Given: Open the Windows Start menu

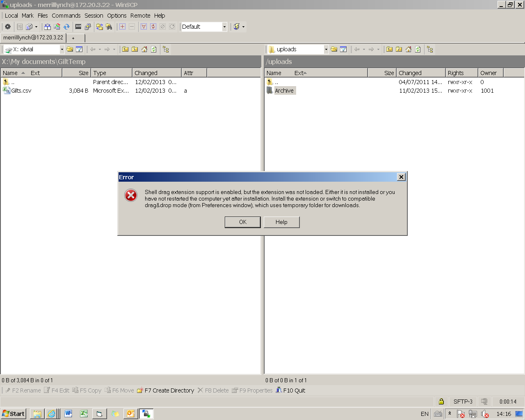Looking at the screenshot, I should 14,413.
